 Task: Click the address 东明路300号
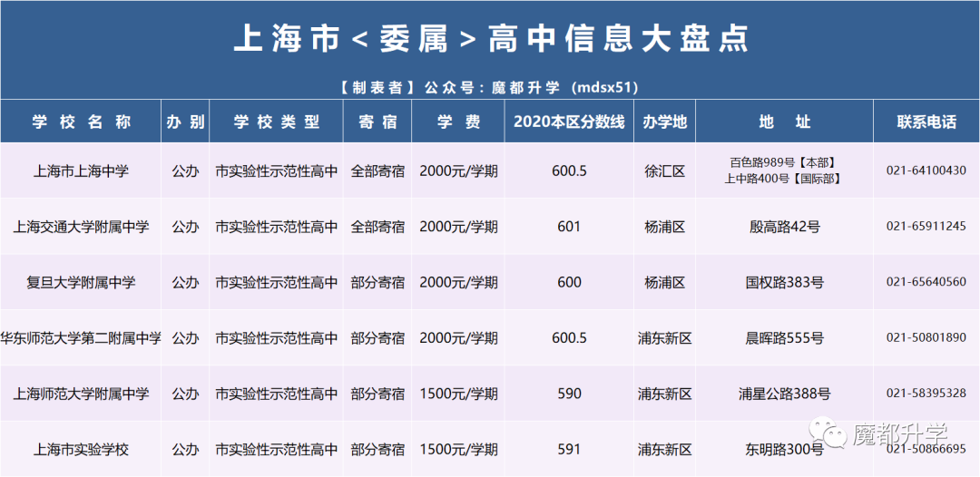coord(784,450)
